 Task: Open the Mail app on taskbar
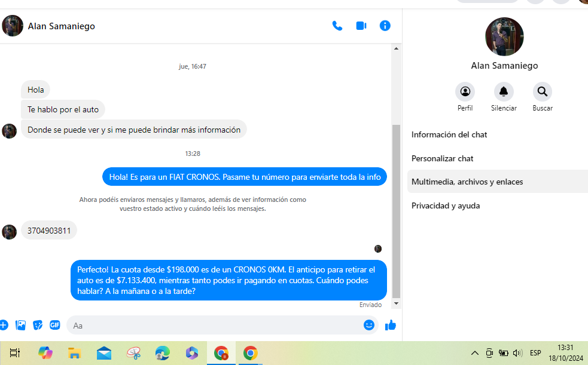click(104, 352)
